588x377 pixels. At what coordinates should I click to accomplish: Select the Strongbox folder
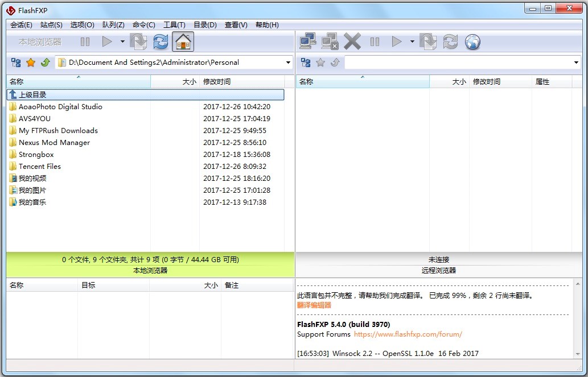(146, 155)
